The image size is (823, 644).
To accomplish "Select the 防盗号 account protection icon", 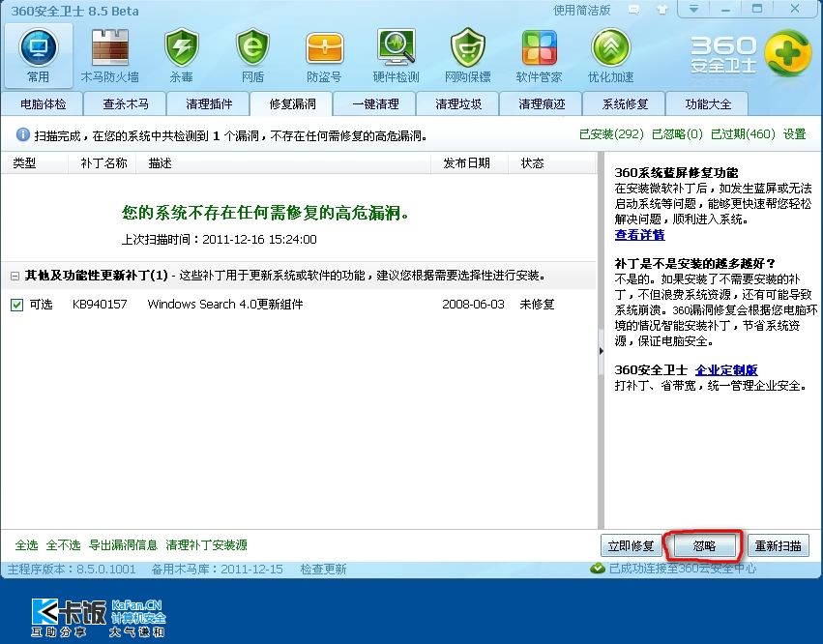I will tap(324, 54).
